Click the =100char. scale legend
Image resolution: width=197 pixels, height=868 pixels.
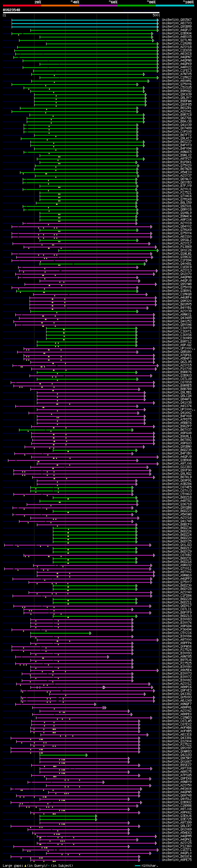(146, 866)
